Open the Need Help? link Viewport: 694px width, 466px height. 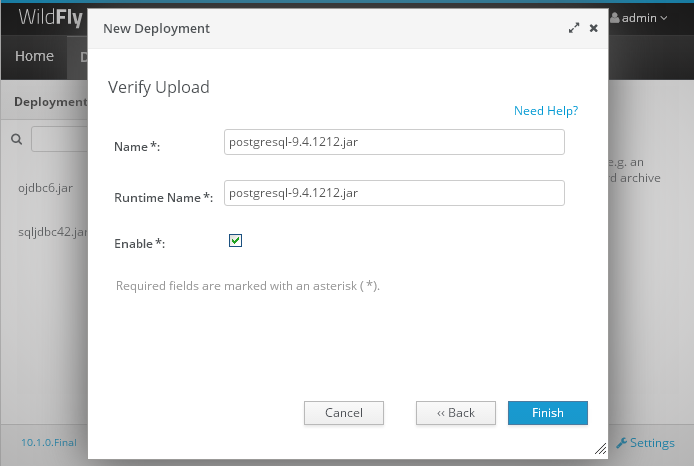(x=545, y=110)
